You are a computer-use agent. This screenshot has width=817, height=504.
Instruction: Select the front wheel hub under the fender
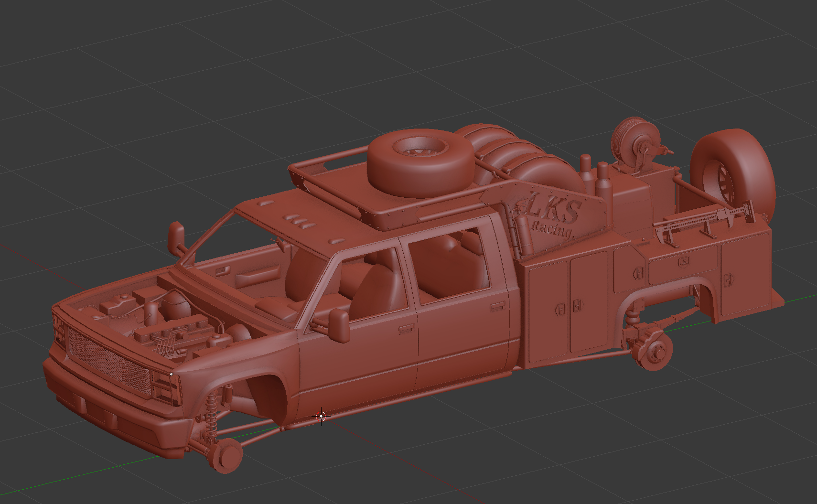tap(225, 456)
